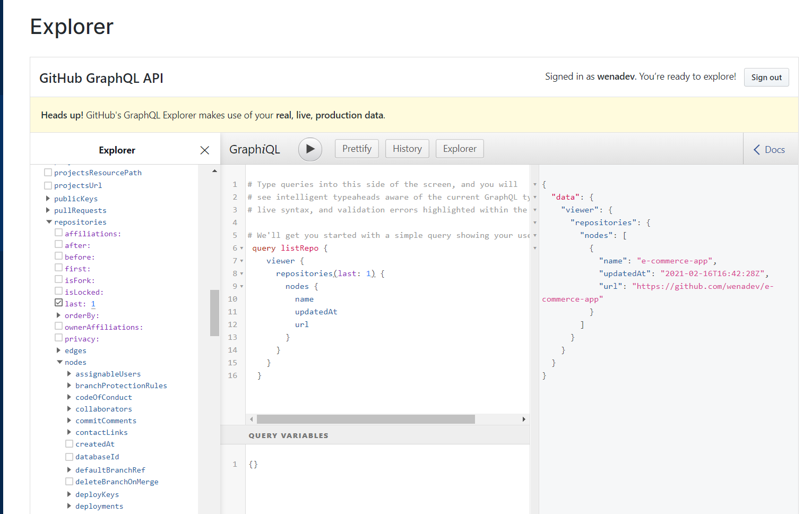This screenshot has height=514, width=812.
Task: Check the deleteBranchOnMerge field
Action: (69, 481)
